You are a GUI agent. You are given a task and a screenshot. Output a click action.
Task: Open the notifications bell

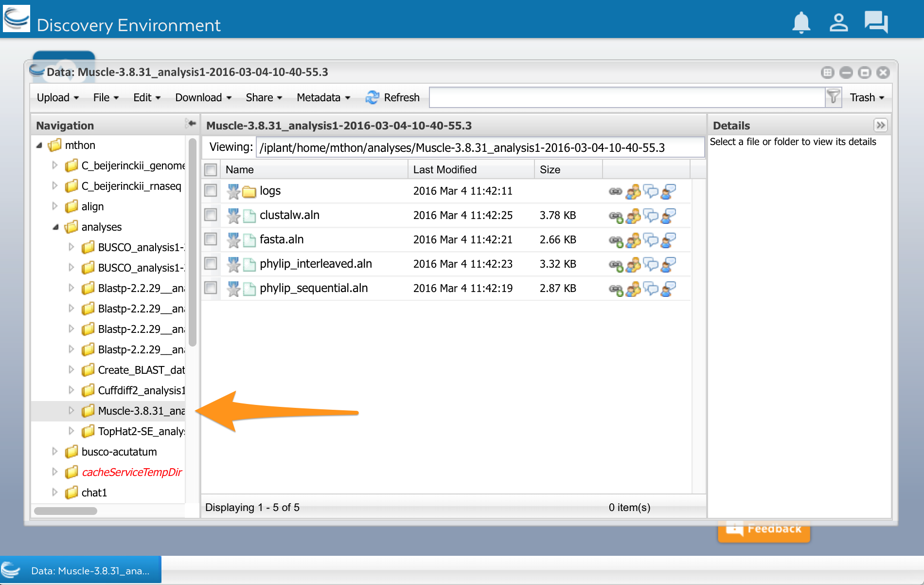801,23
